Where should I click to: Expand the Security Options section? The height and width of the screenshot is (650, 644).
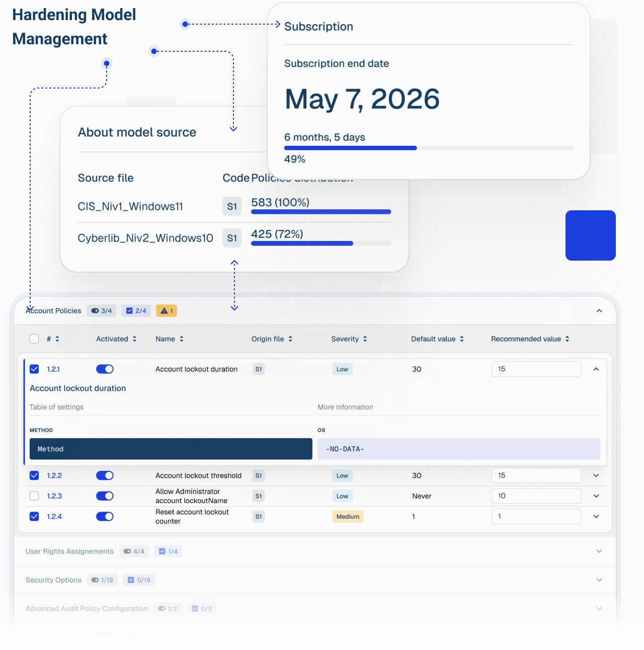(599, 580)
